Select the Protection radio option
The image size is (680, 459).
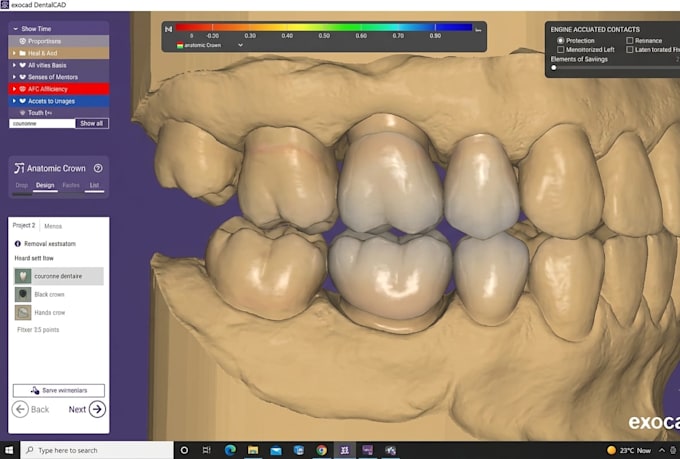(560, 40)
